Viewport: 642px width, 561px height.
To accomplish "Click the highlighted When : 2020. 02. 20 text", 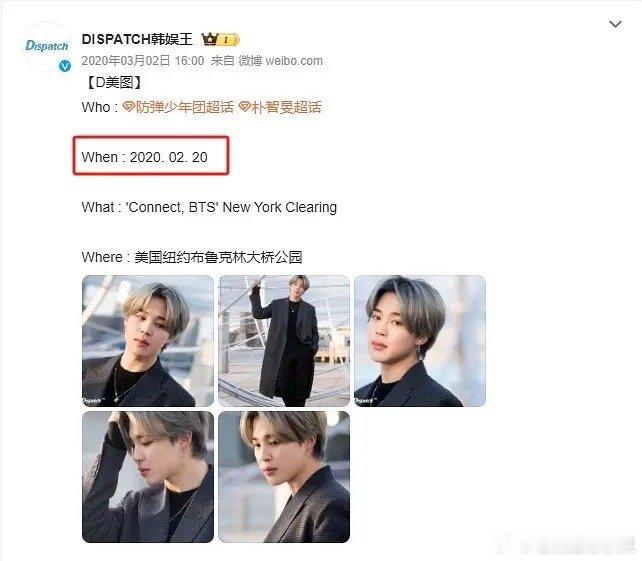I will pyautogui.click(x=145, y=157).
